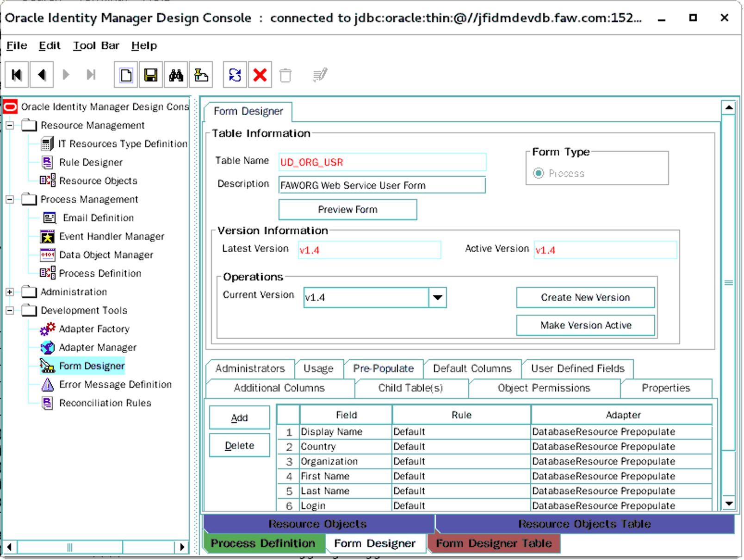
Task: Open the Help menu
Action: [144, 45]
